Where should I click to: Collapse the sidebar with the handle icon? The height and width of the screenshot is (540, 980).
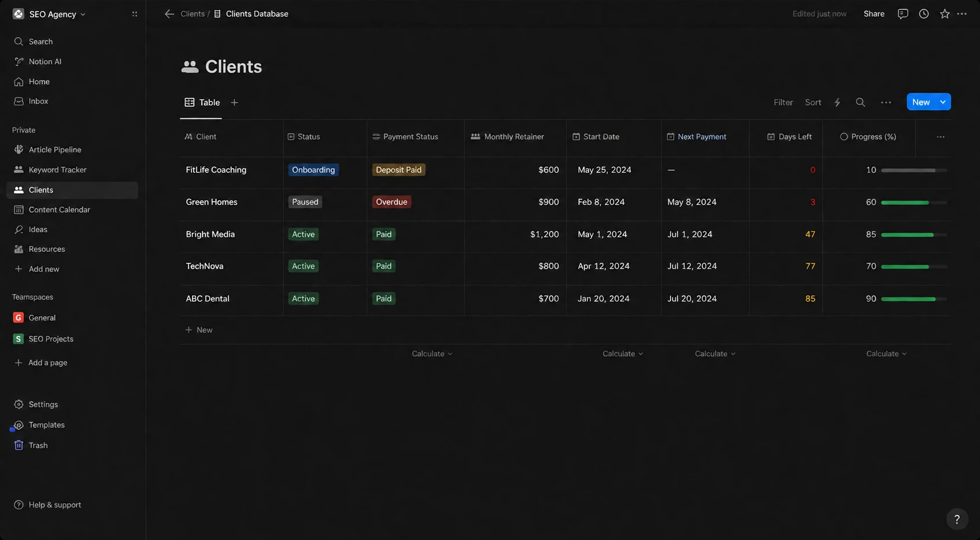[135, 14]
